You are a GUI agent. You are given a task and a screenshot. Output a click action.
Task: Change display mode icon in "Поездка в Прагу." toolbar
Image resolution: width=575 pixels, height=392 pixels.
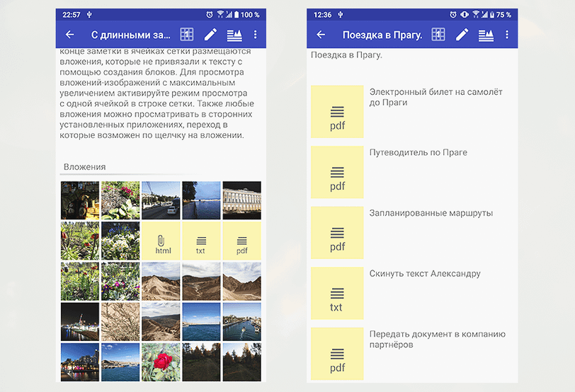click(x=486, y=35)
